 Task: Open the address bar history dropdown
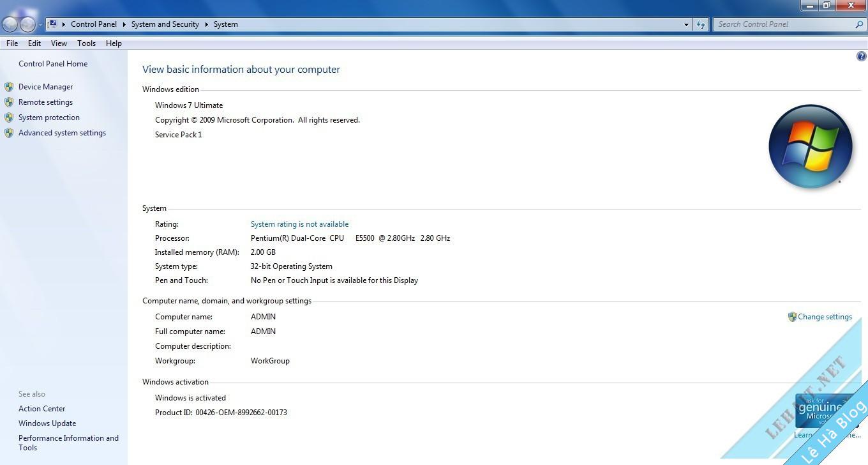pyautogui.click(x=686, y=24)
